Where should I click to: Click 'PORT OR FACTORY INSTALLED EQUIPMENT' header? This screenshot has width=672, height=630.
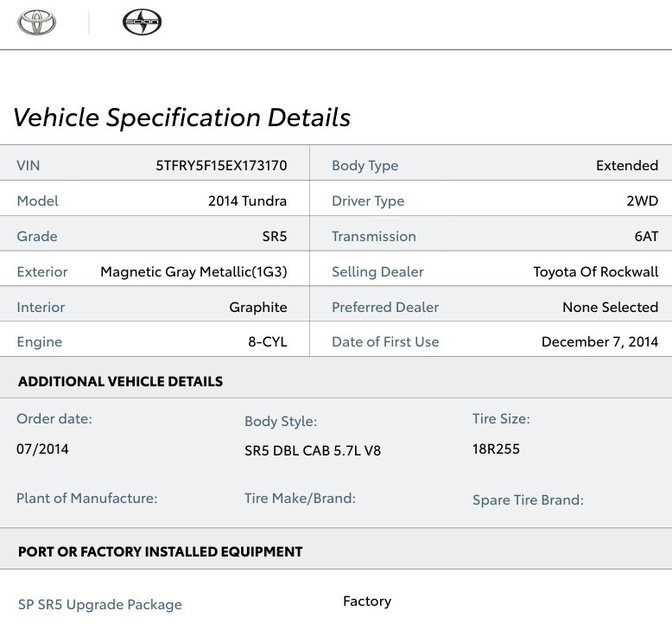coord(161,552)
